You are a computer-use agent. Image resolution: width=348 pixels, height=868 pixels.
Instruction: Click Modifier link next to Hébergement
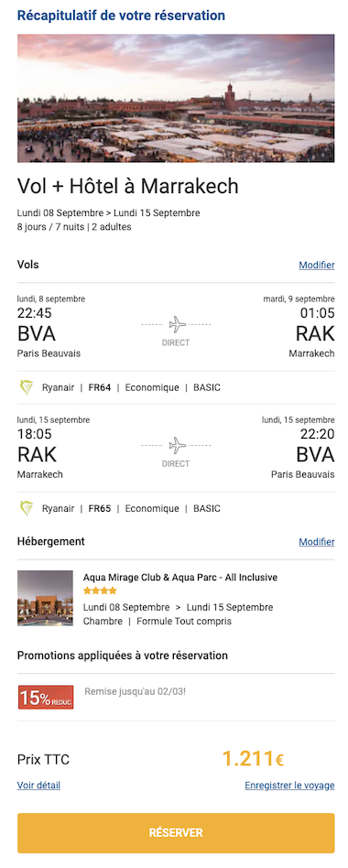(x=317, y=542)
